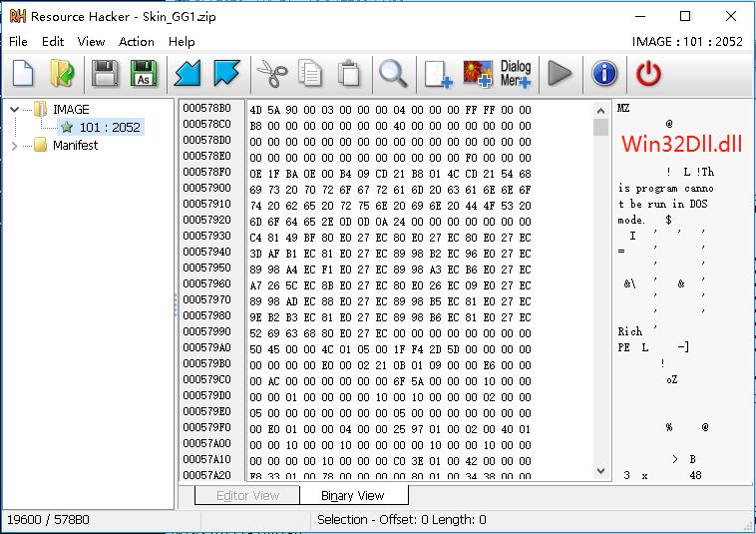This screenshot has width=756, height=534.
Task: Open the View menu
Action: [91, 42]
